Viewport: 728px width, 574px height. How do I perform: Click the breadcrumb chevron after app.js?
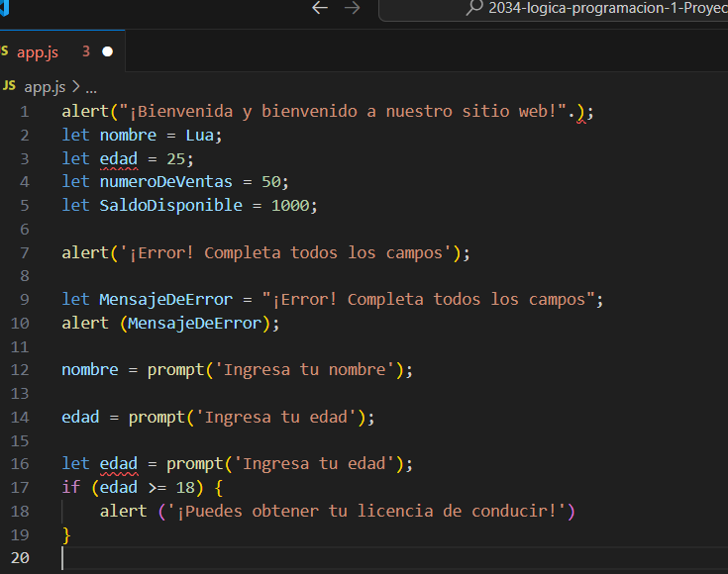coord(76,87)
